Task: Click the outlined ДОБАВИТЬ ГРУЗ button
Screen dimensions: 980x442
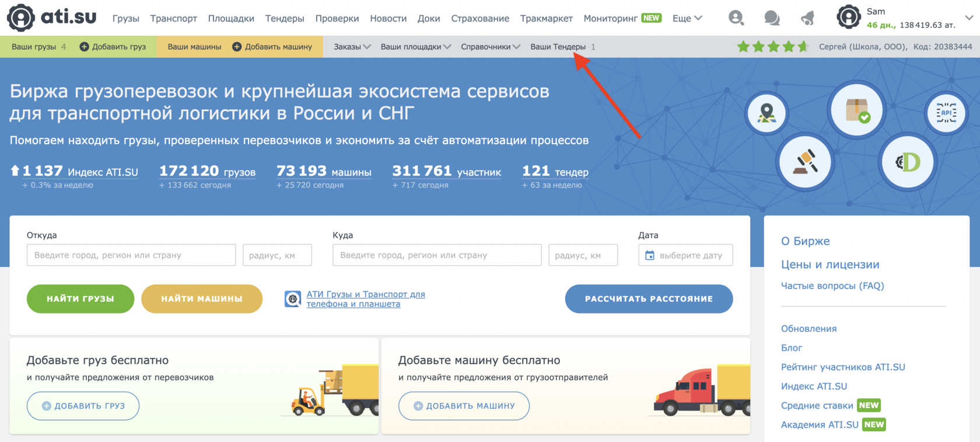Action: click(83, 406)
